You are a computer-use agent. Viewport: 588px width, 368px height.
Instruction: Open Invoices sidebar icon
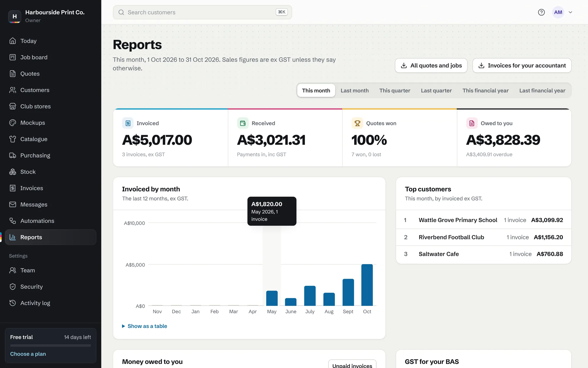(13, 188)
